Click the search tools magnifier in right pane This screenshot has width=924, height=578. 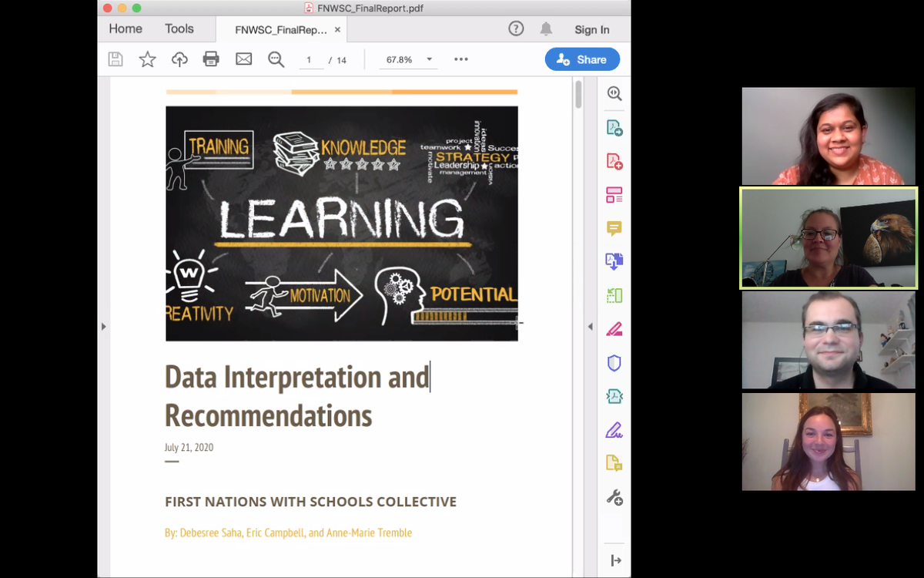(x=614, y=93)
